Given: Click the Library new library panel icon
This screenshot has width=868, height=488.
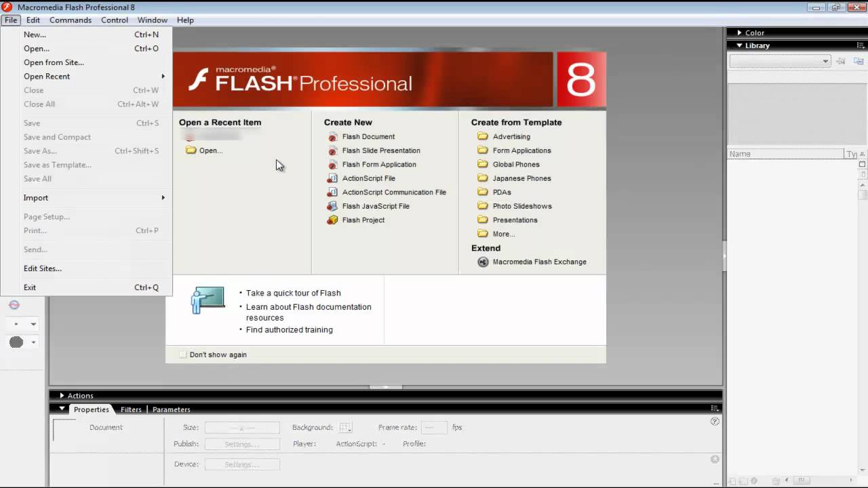Looking at the screenshot, I should click(x=859, y=61).
